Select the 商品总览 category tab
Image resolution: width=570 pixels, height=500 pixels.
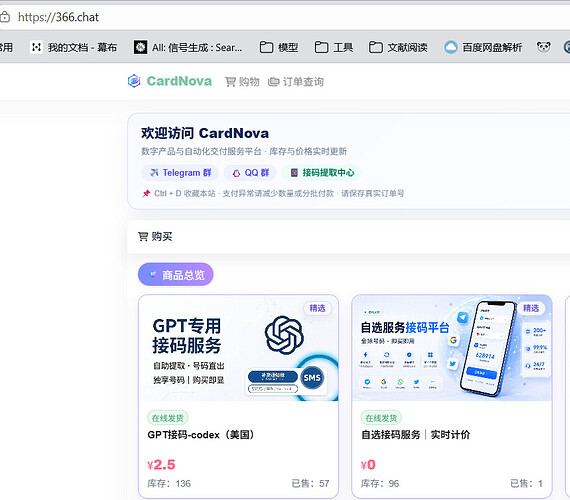(176, 275)
